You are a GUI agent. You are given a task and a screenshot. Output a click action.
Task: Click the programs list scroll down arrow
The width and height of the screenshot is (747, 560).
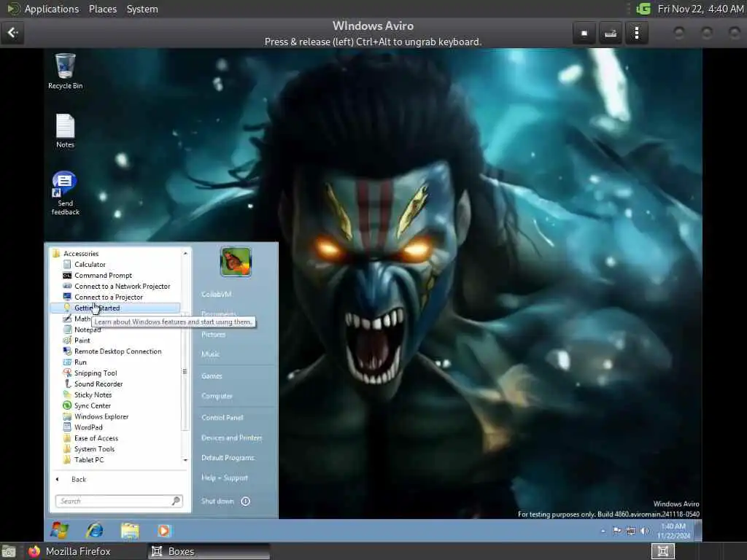point(185,460)
